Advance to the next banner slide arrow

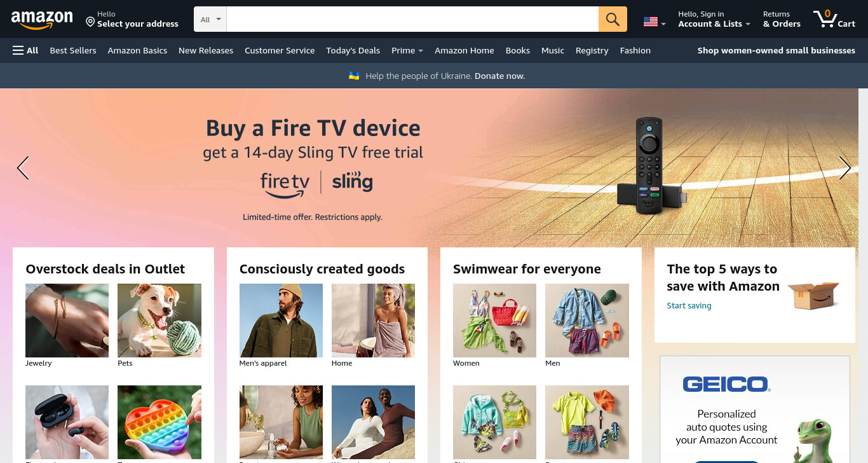point(844,168)
